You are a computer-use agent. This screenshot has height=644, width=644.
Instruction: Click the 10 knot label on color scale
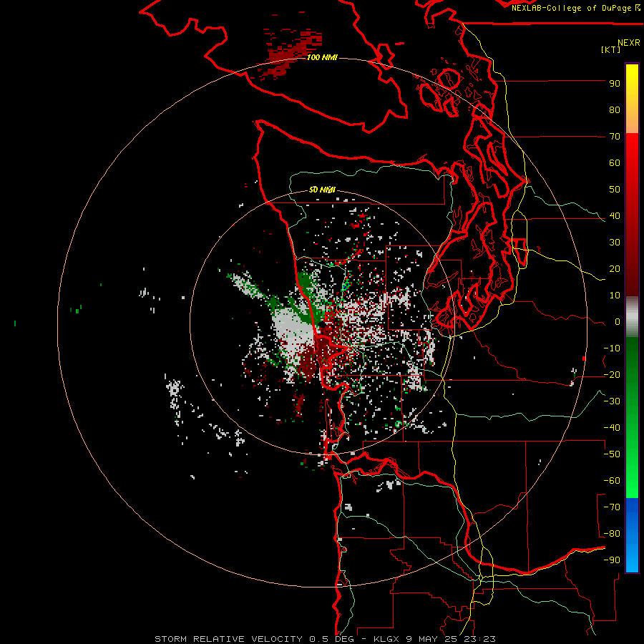tap(615, 296)
